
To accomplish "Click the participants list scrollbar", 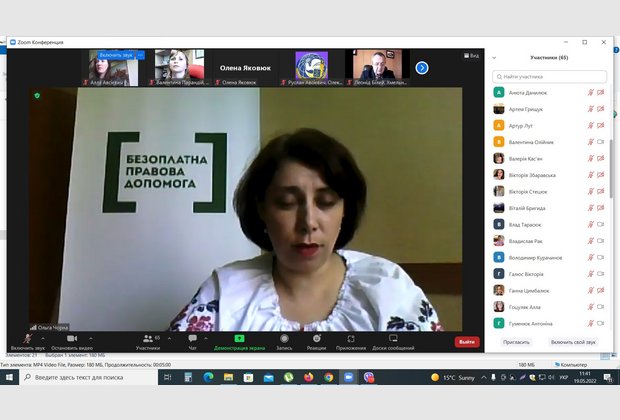I will tap(611, 168).
